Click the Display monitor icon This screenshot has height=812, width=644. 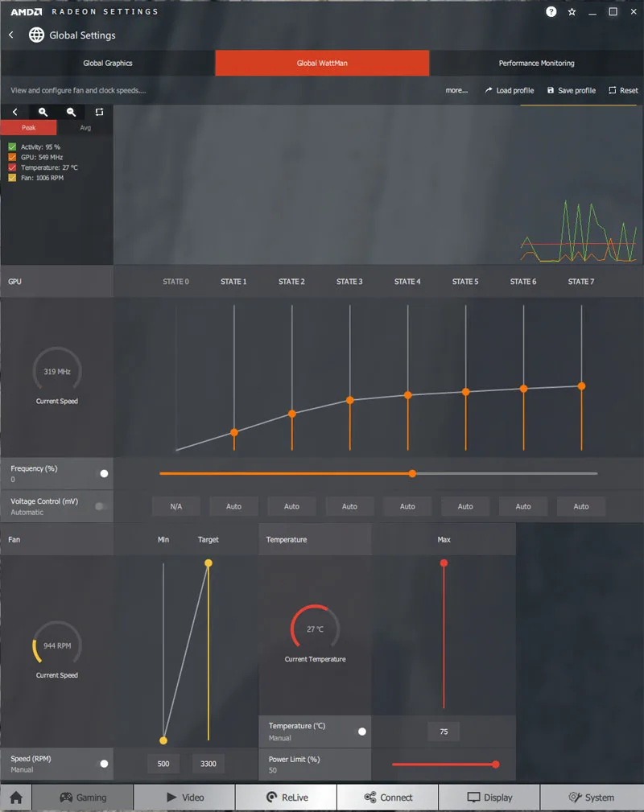[473, 798]
